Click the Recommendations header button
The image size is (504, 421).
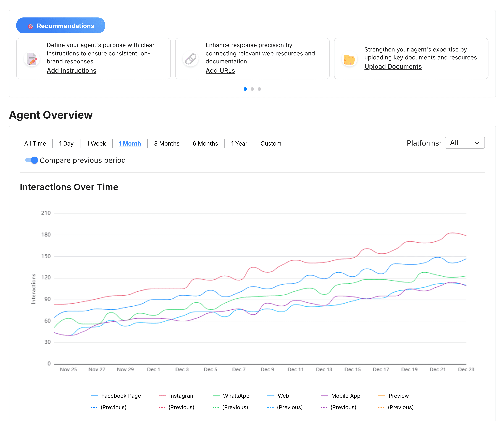[61, 25]
